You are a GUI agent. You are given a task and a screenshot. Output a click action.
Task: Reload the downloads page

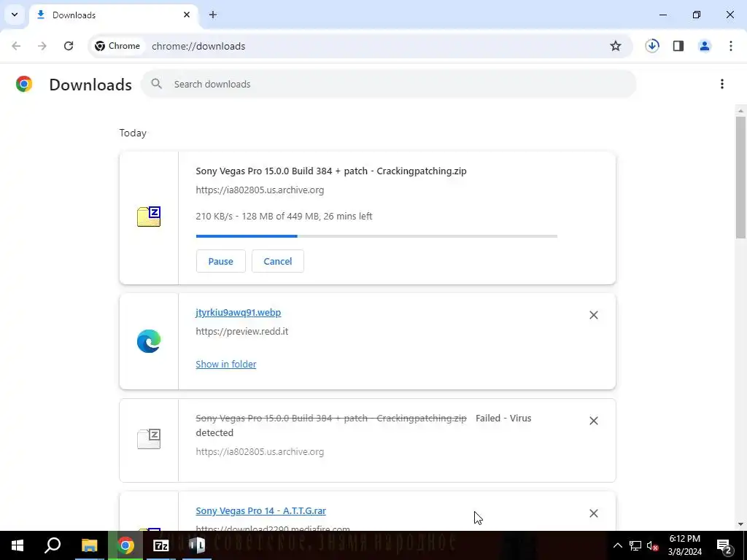click(x=69, y=46)
